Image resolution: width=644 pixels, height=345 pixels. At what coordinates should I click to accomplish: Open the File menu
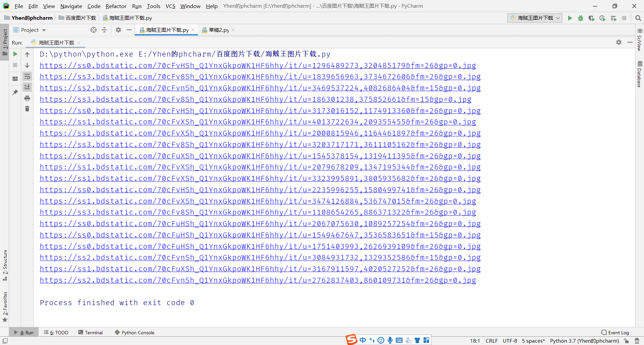click(19, 6)
